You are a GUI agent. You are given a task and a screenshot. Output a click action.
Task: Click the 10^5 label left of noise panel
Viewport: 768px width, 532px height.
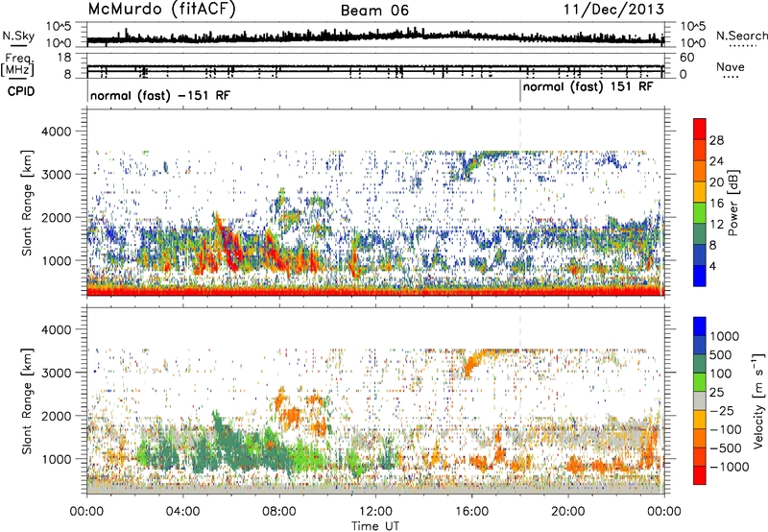(x=59, y=26)
